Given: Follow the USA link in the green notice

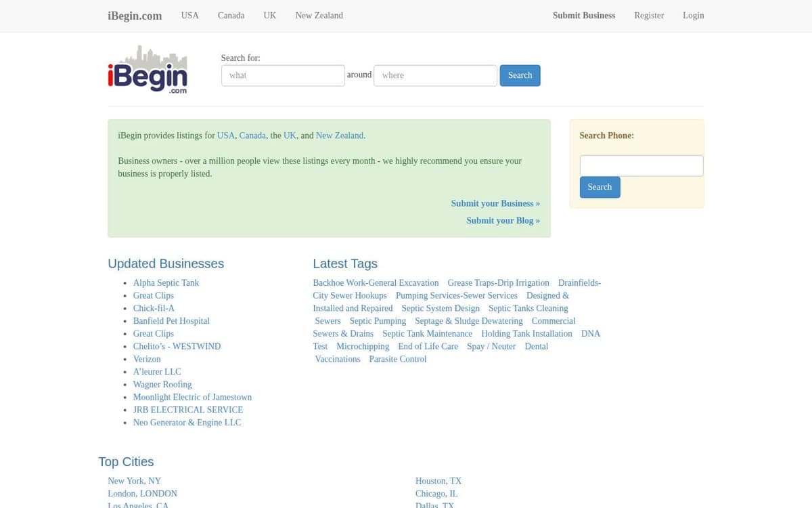Looking at the screenshot, I should pyautogui.click(x=226, y=135).
